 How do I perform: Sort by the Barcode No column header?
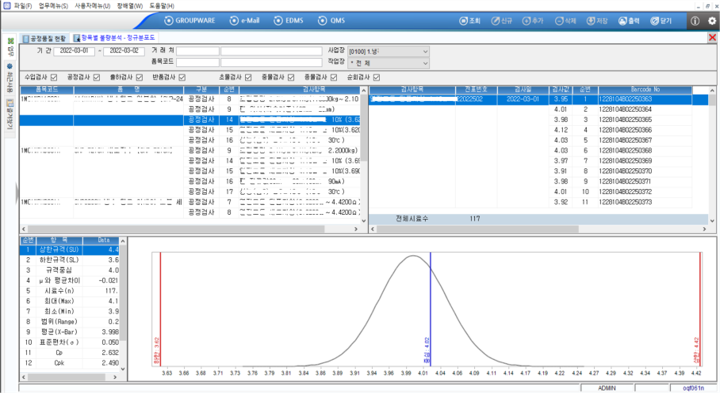pos(645,90)
